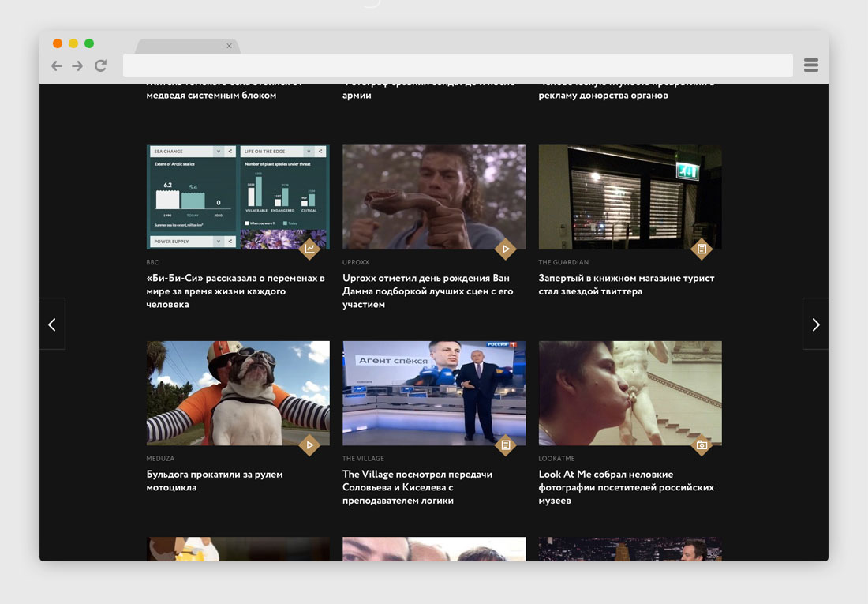This screenshot has width=868, height=604.
Task: Open the browser hamburger menu
Action: 811,66
